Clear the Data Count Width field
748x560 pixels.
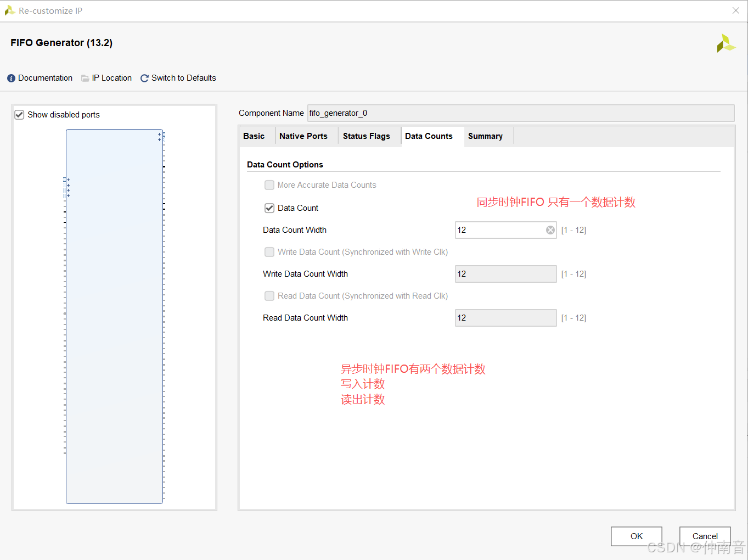click(550, 230)
